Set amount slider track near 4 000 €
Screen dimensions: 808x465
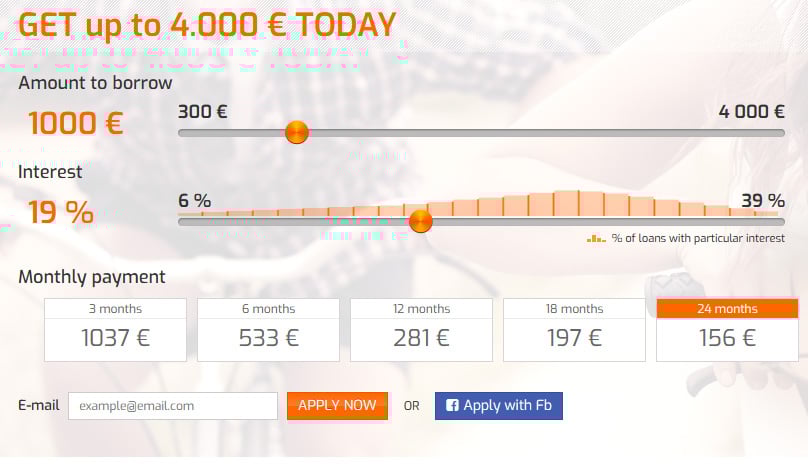tap(776, 133)
